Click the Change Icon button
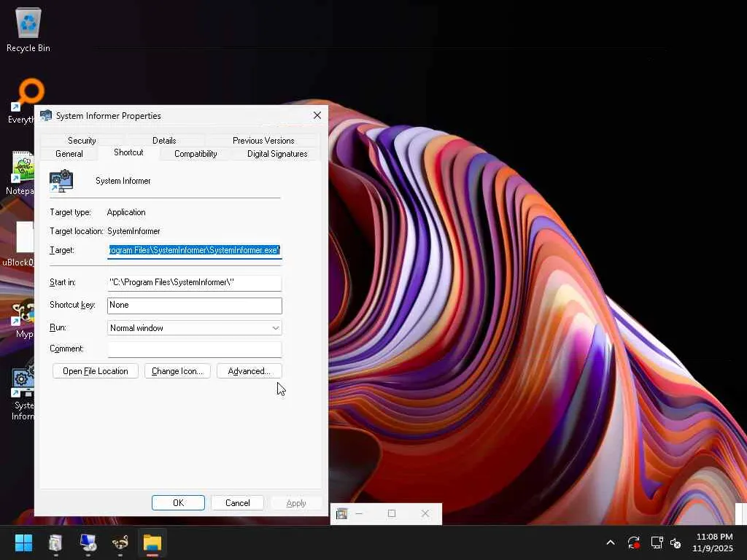The width and height of the screenshot is (747, 560). point(177,371)
